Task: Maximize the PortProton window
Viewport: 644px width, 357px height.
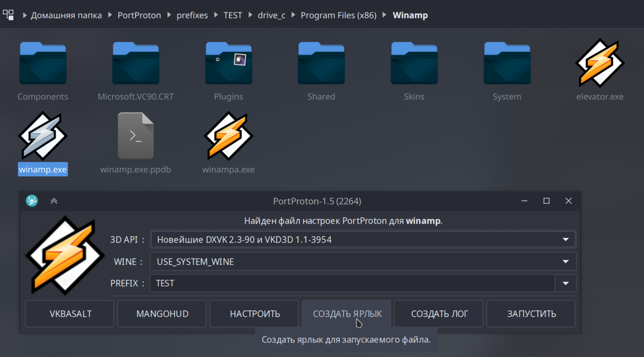Action: [x=546, y=201]
